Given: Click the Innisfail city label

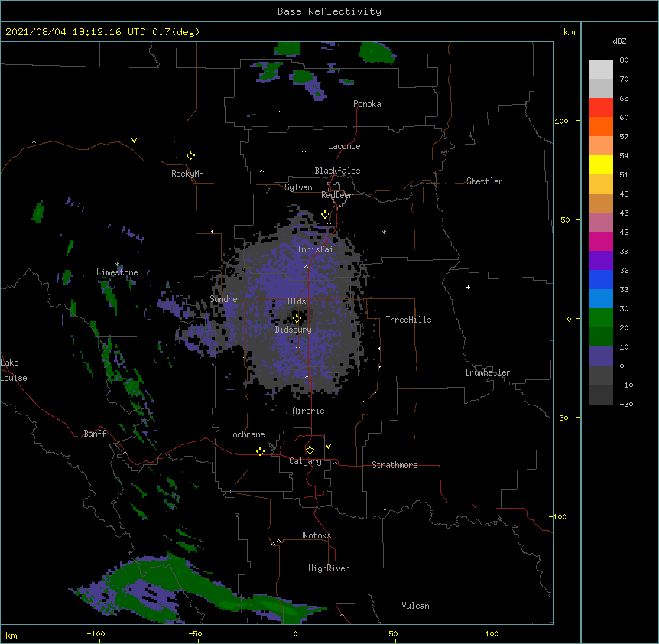Looking at the screenshot, I should click(317, 249).
